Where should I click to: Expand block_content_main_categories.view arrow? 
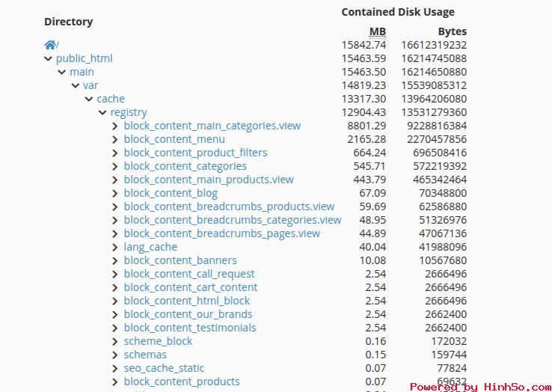[115, 126]
